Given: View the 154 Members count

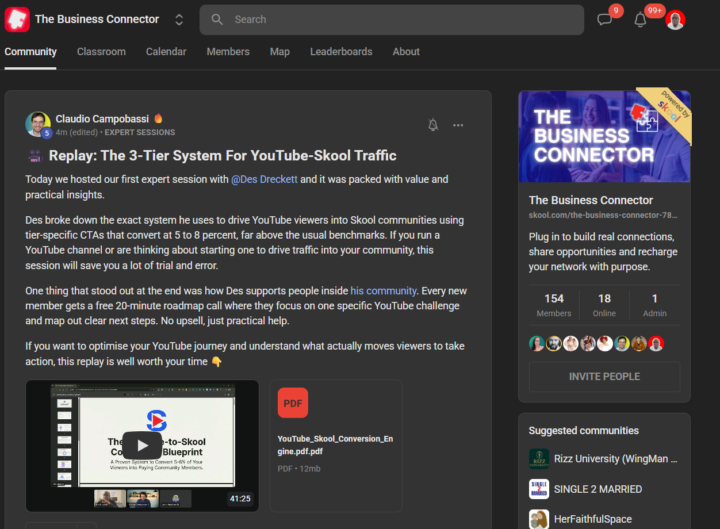Looking at the screenshot, I should [554, 305].
